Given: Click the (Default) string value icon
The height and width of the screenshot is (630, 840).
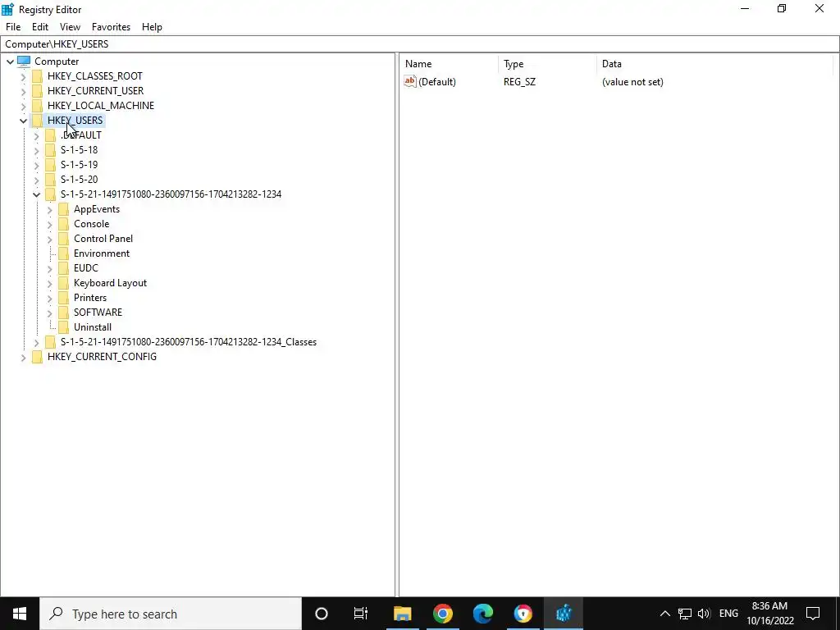Looking at the screenshot, I should (410, 81).
